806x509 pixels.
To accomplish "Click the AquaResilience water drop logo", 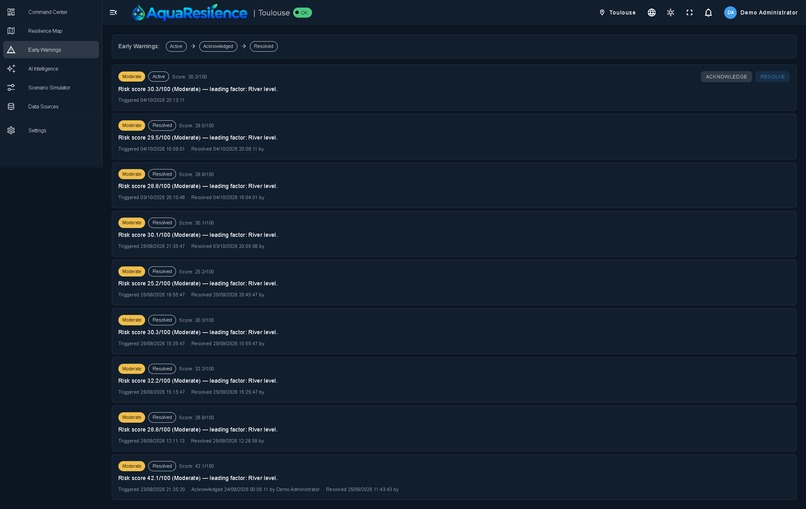I will [138, 13].
